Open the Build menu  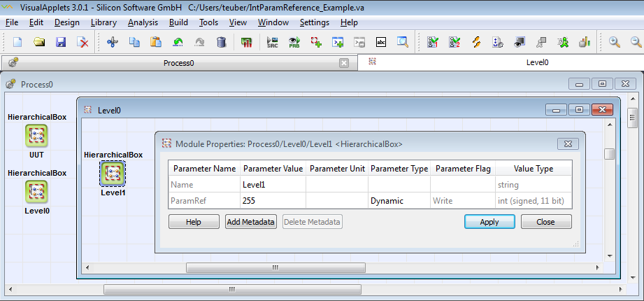click(178, 22)
